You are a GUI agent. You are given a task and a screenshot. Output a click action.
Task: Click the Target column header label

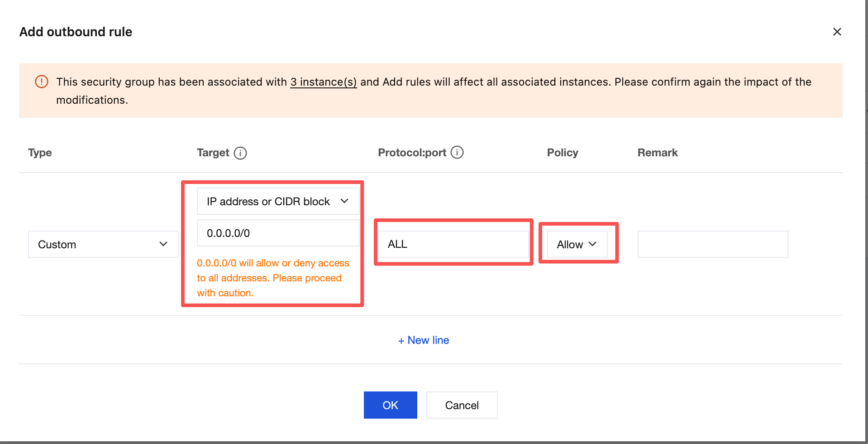coord(213,153)
